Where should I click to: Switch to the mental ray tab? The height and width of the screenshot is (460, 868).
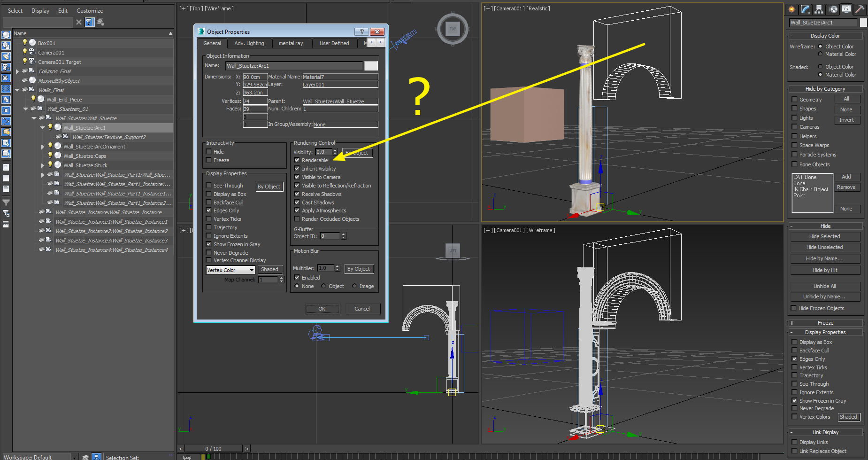pos(292,43)
